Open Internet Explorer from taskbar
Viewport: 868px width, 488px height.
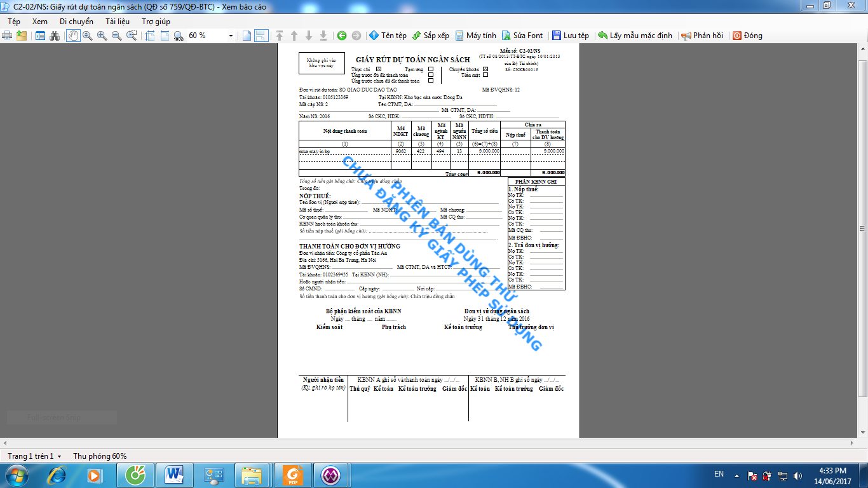coord(57,475)
